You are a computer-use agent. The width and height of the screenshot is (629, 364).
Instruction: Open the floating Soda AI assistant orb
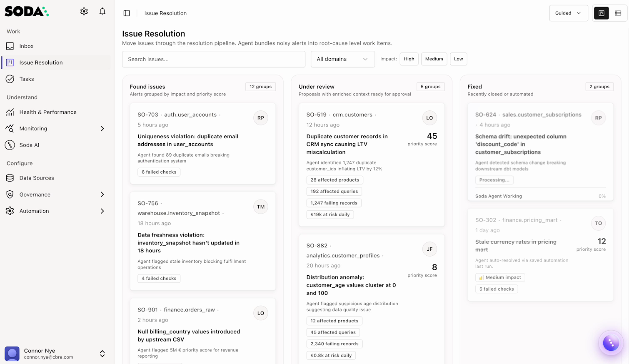point(611,343)
